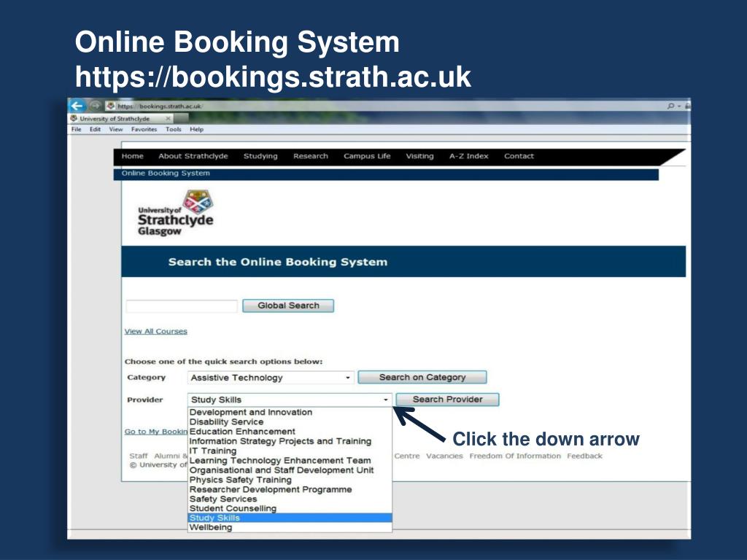Image resolution: width=747 pixels, height=560 pixels.
Task: Select Safety Services provider option
Action: point(290,499)
